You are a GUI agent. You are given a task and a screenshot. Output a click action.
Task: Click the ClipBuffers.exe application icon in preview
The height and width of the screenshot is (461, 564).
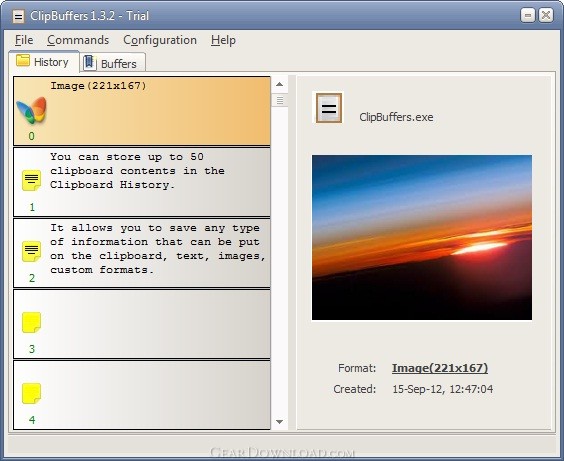coord(329,108)
